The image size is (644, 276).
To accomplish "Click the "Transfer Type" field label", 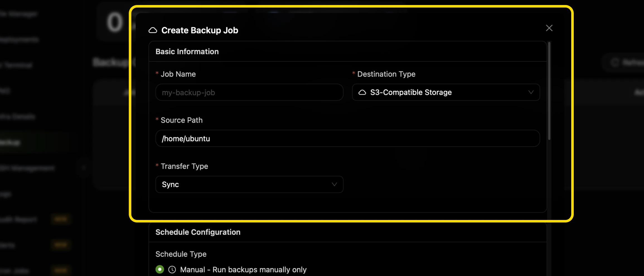I will (x=184, y=166).
